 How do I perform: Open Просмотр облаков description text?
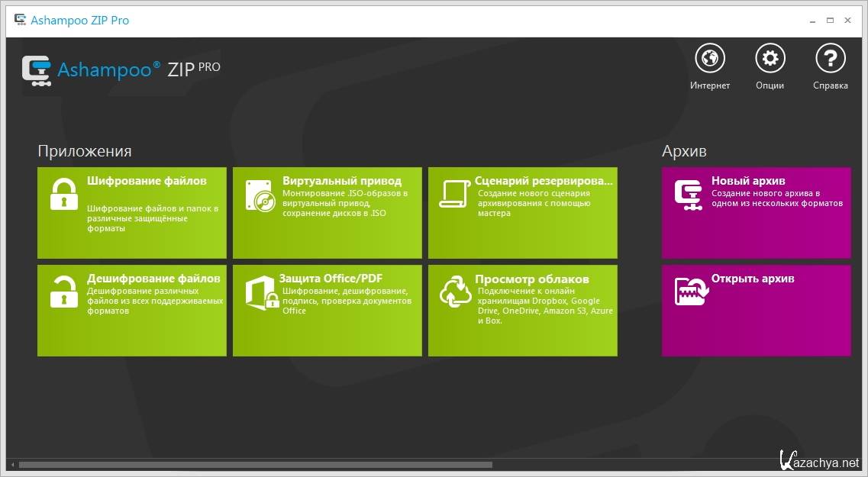[x=544, y=305]
